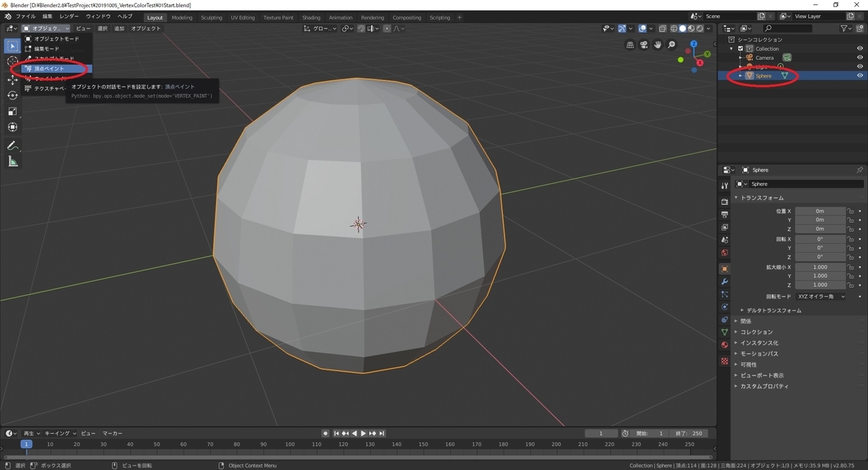Hide Collection using its eye icon

[x=860, y=48]
